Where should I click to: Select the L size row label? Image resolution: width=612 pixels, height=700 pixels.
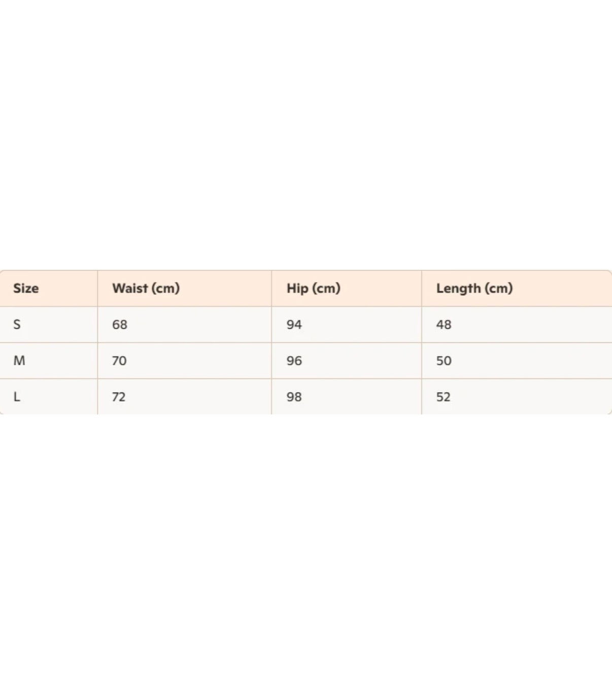point(17,397)
